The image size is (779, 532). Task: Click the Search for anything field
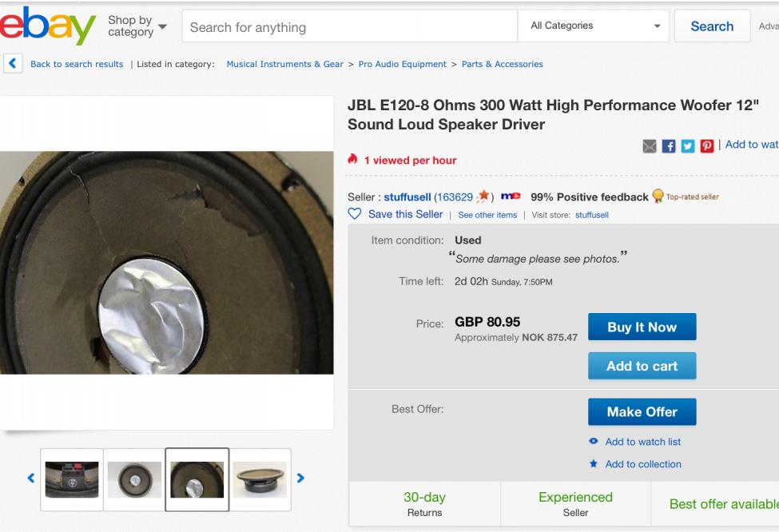click(350, 27)
